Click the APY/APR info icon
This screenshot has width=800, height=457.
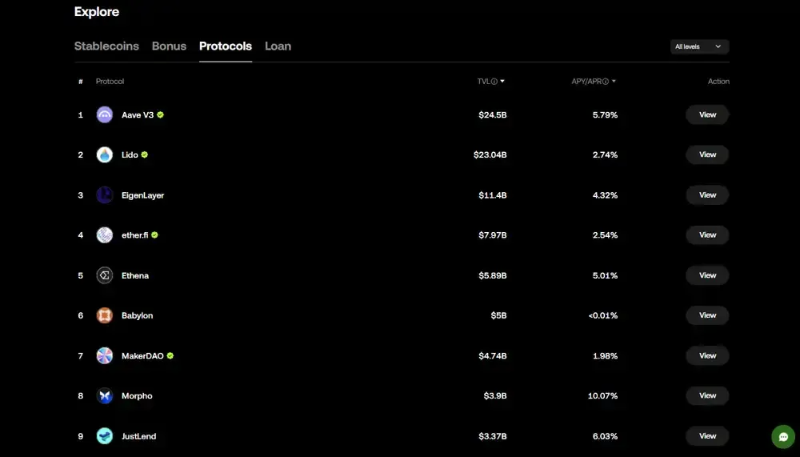(x=606, y=81)
